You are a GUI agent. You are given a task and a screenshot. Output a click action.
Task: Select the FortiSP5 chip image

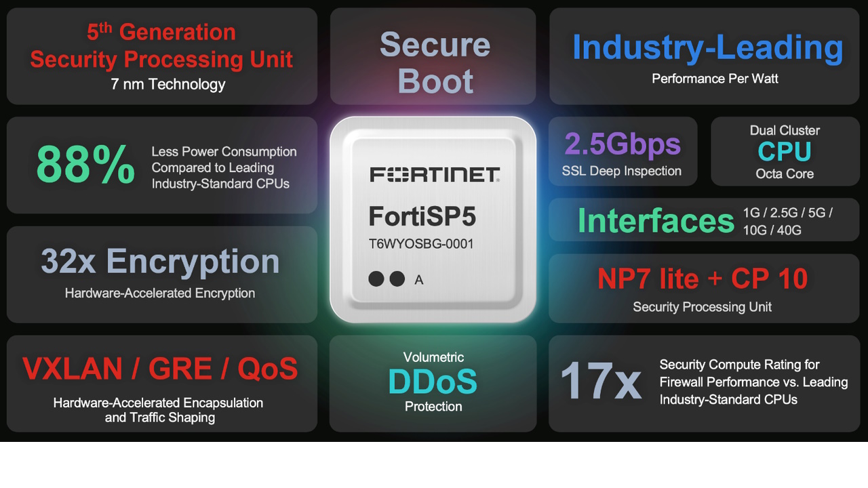click(433, 218)
